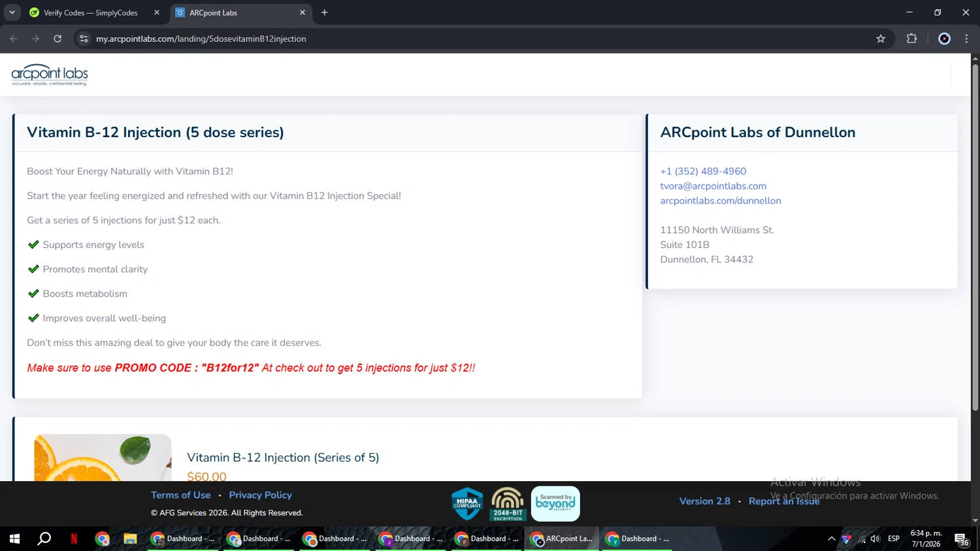
Task: Open the Windows Start menu
Action: [14, 539]
